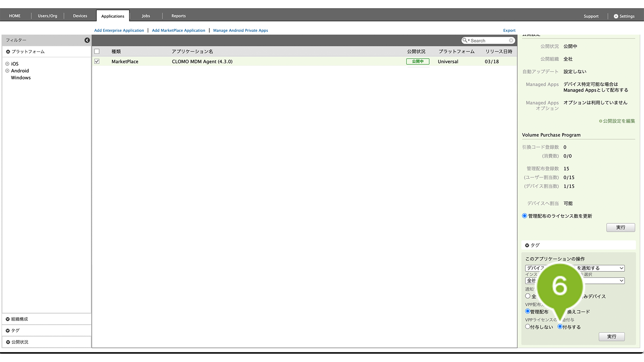Select the 付与する radio button

(560, 327)
